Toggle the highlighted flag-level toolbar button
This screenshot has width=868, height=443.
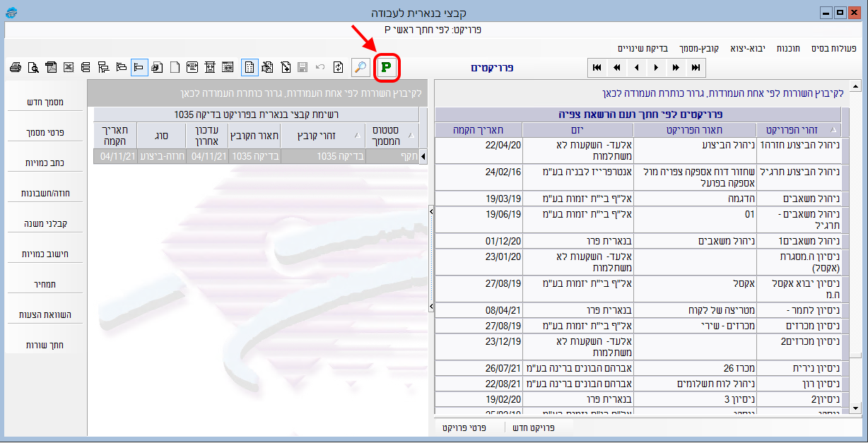tap(139, 67)
